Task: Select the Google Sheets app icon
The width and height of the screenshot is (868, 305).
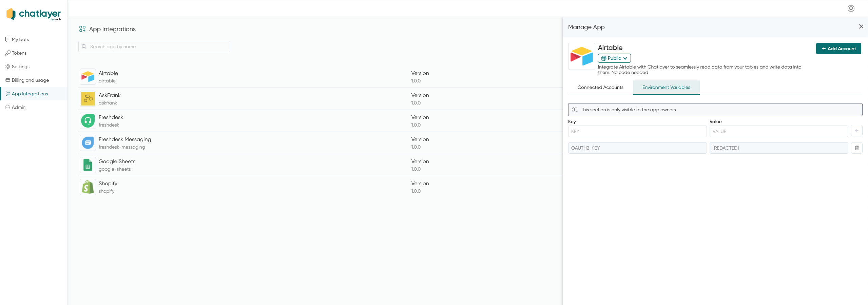Action: [88, 165]
